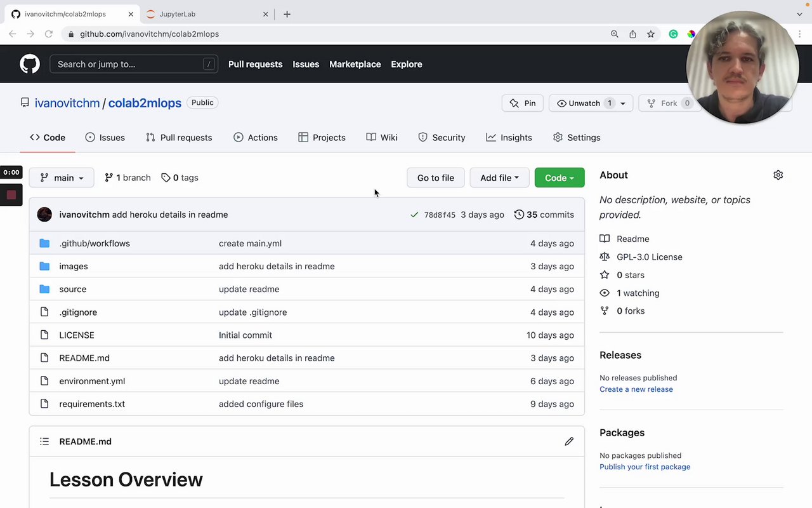Click the Chrome bookmark star icon
The width and height of the screenshot is (812, 508).
650,34
